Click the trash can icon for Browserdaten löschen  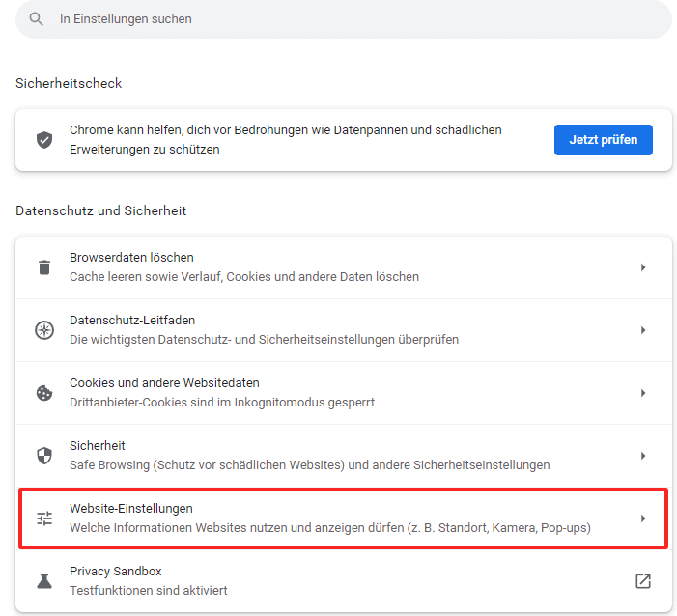[x=44, y=267]
